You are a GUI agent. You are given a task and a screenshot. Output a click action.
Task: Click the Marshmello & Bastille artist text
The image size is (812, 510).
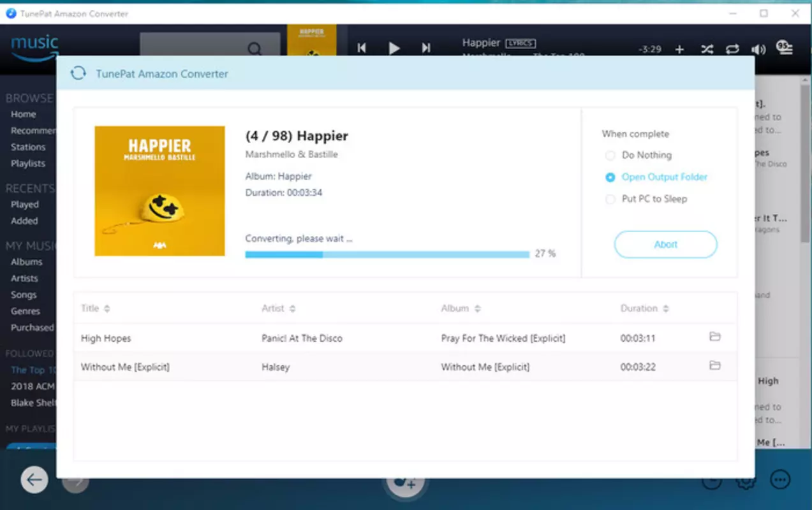pos(292,154)
